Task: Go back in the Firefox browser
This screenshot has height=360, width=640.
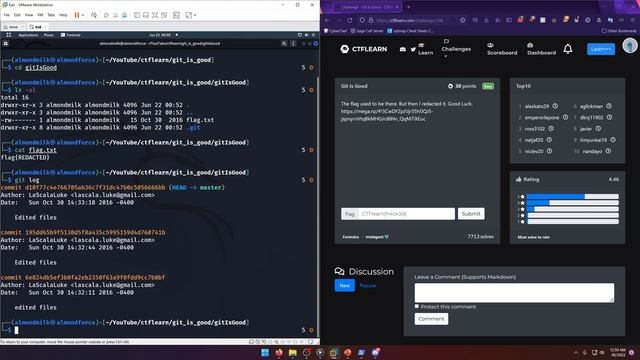Action: [x=327, y=20]
